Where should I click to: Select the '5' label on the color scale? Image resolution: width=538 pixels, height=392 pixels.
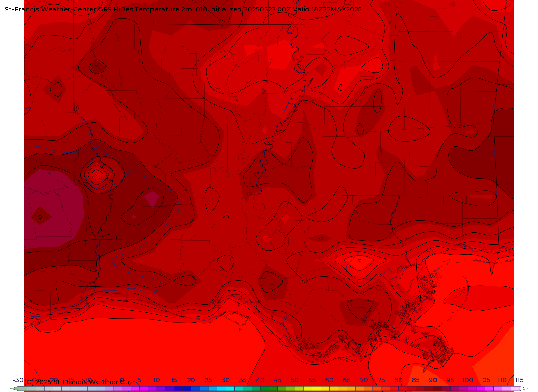point(139,380)
